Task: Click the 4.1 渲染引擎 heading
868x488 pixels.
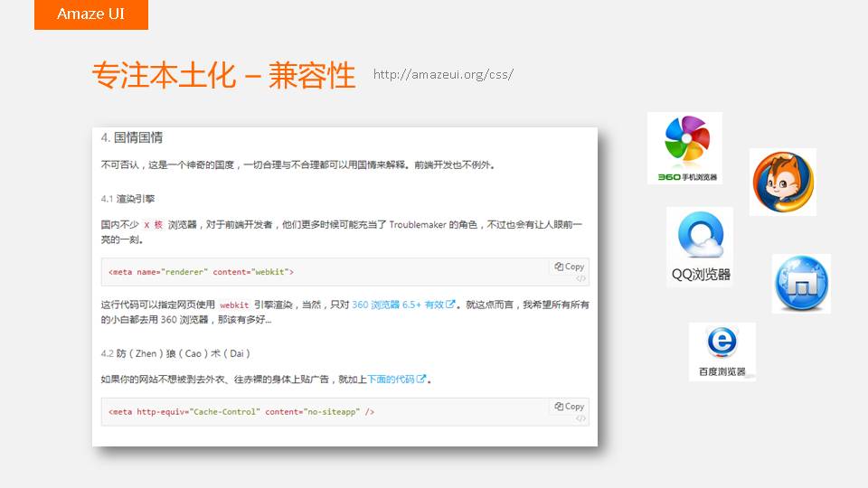Action: [129, 198]
